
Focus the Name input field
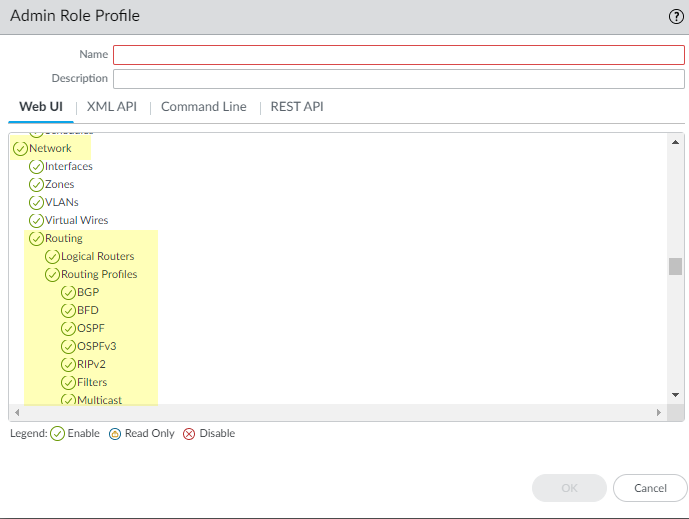click(399, 55)
